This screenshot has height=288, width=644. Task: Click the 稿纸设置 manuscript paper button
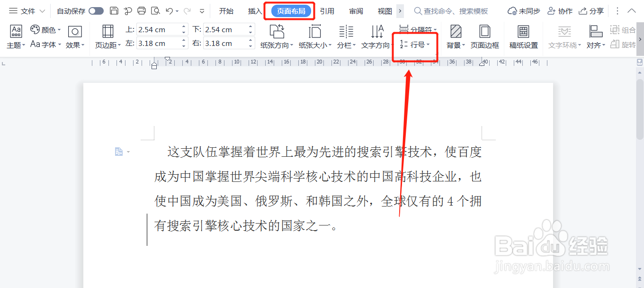click(x=523, y=37)
